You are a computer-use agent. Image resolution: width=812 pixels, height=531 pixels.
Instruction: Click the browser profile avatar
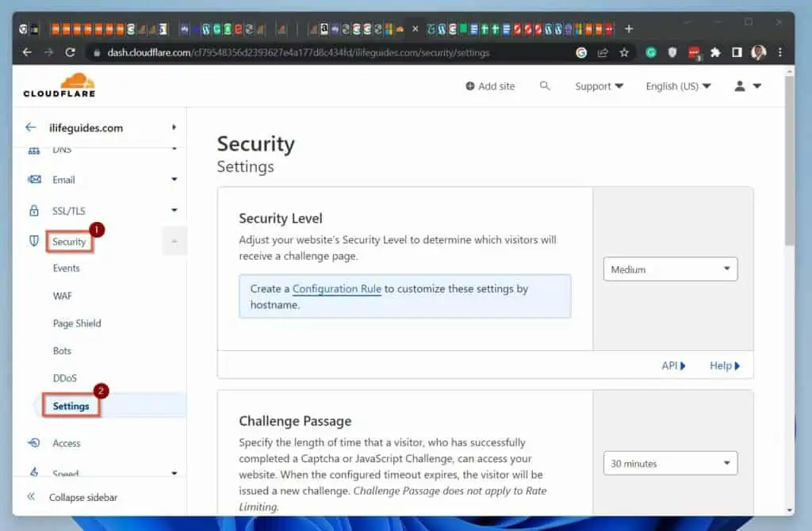[758, 52]
